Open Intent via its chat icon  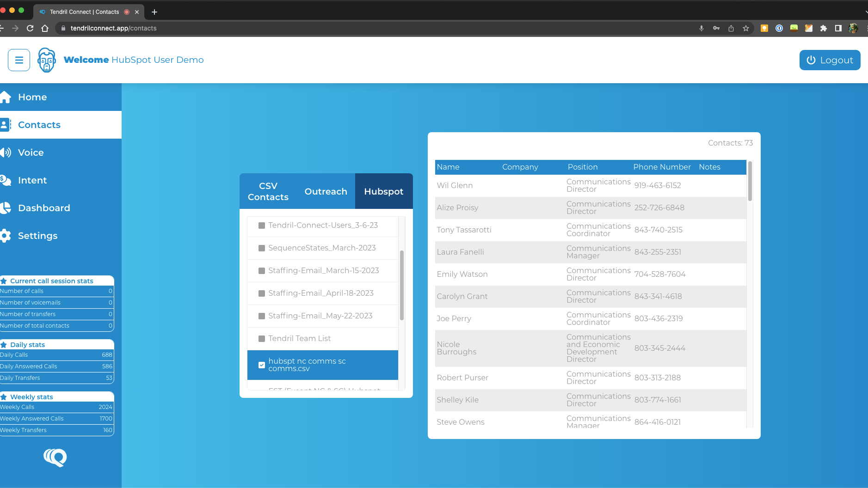point(6,180)
